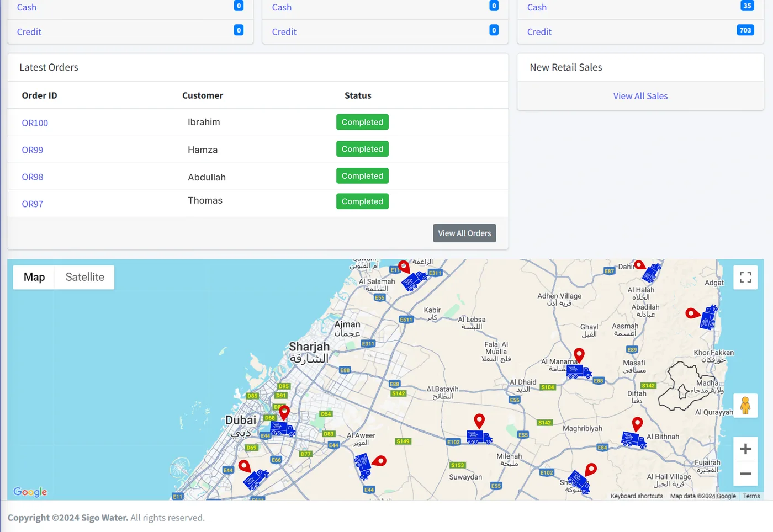The height and width of the screenshot is (532, 773).
Task: Click the truck icon near E66 road
Action: [x=256, y=479]
